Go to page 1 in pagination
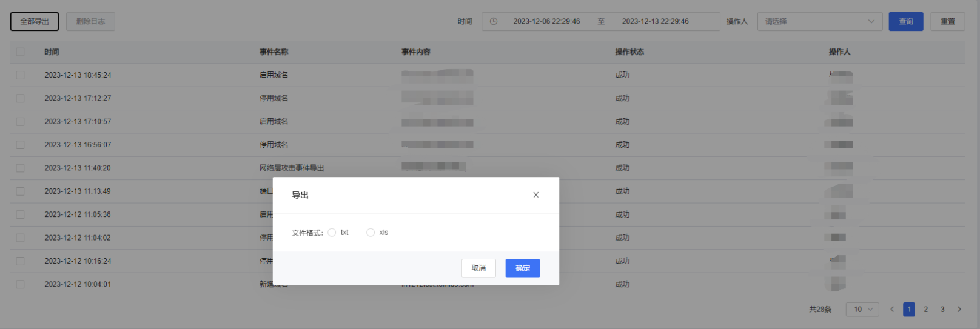The height and width of the screenshot is (329, 980). coord(909,309)
